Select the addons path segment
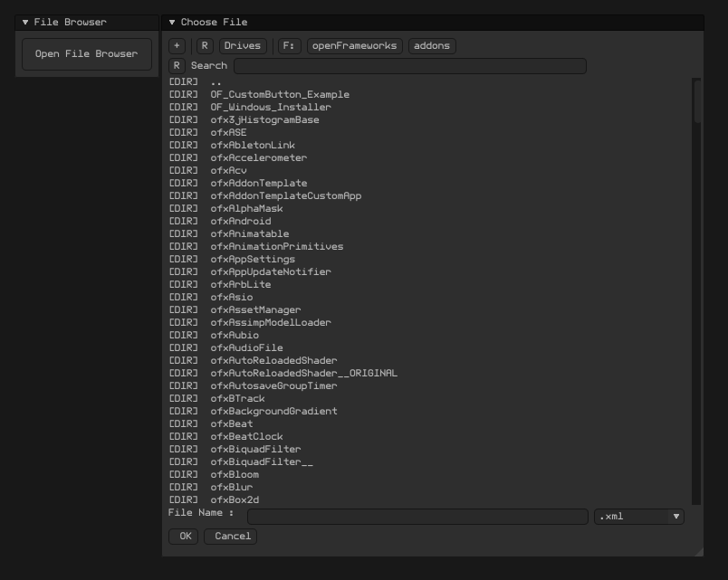This screenshot has height=580, width=728. pos(432,46)
